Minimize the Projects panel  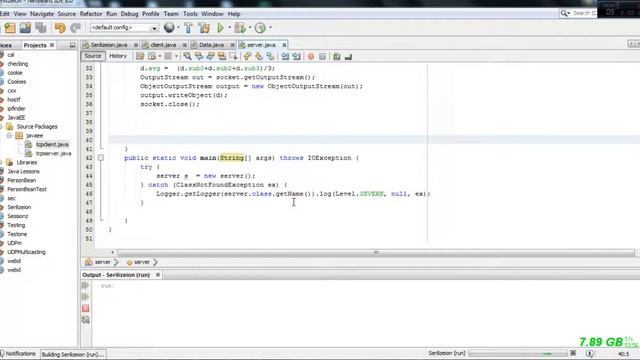[x=72, y=45]
